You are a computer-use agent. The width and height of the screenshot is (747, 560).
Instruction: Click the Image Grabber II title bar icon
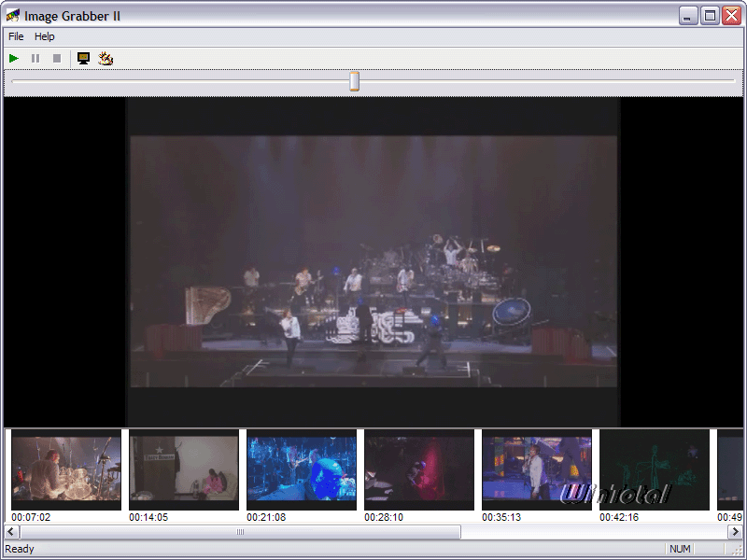pyautogui.click(x=13, y=16)
